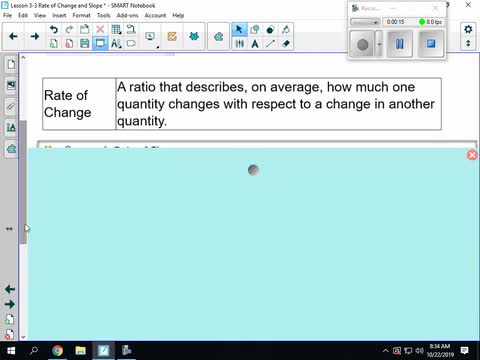Pause the screen recording
This screenshot has width=480, height=360.
tap(400, 44)
